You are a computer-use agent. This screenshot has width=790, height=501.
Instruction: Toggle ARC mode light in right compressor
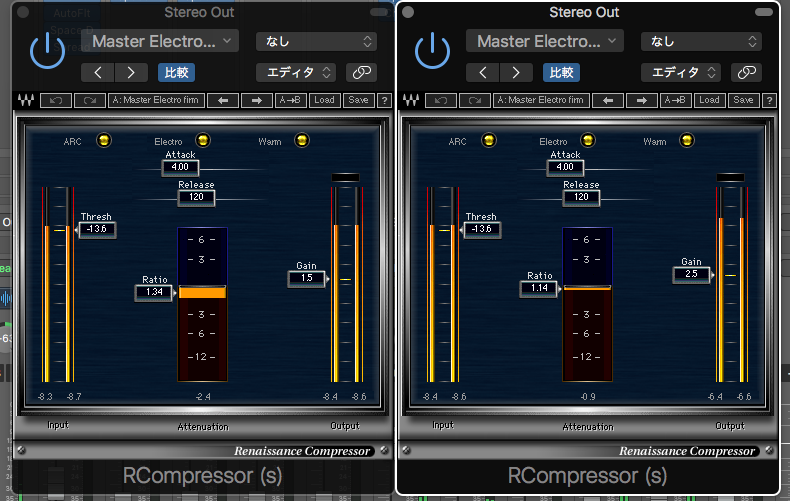pyautogui.click(x=489, y=140)
